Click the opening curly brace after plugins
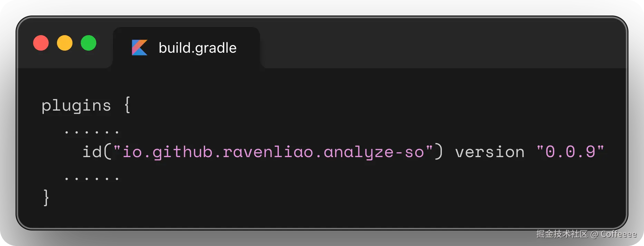This screenshot has height=246, width=644. 127,105
